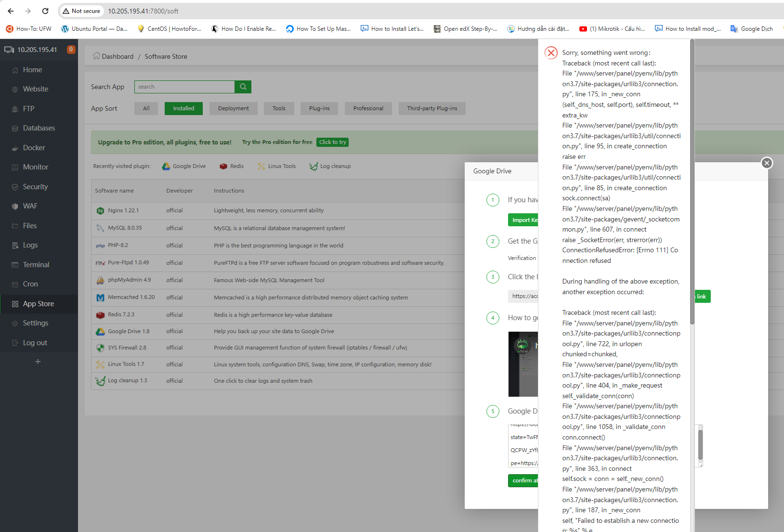Click the tutorial video thumbnail in the dialog

click(x=523, y=364)
